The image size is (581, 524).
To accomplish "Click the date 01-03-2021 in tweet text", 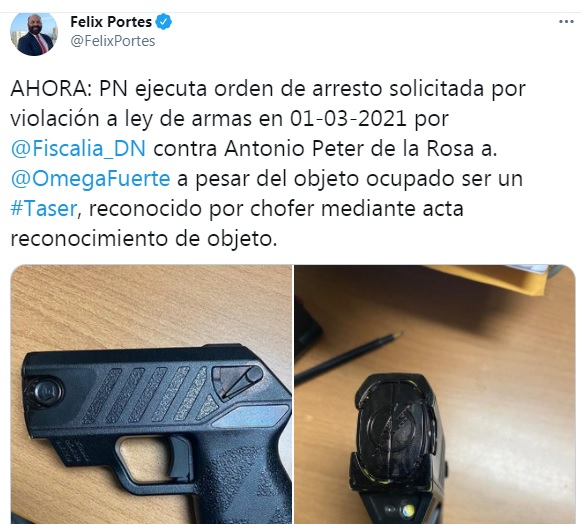I will (348, 119).
